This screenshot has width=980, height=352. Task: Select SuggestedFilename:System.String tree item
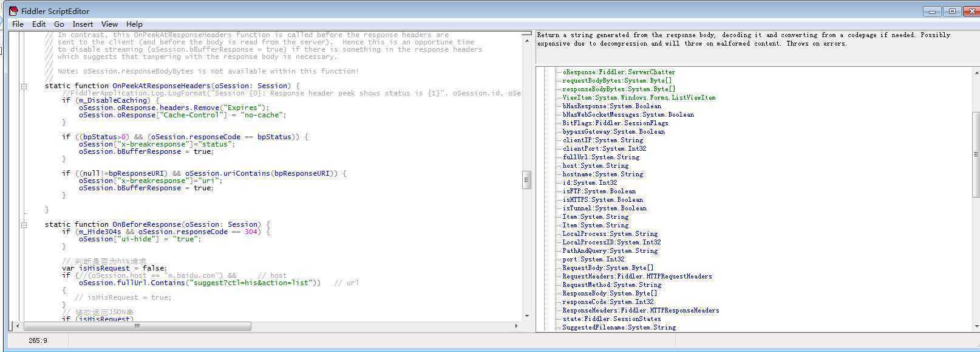619,328
